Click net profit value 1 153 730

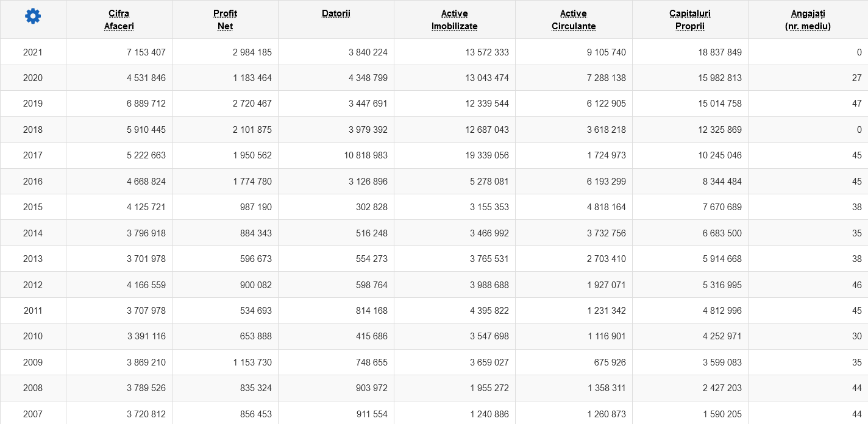(x=252, y=362)
